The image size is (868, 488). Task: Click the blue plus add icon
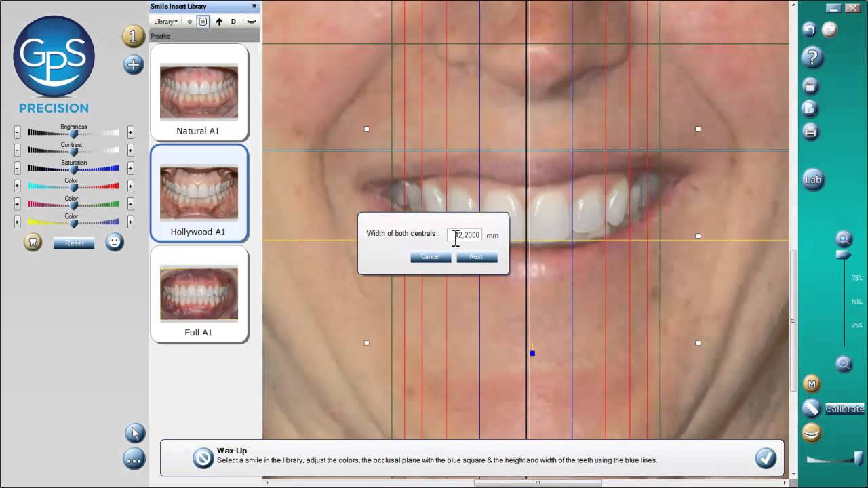[134, 64]
